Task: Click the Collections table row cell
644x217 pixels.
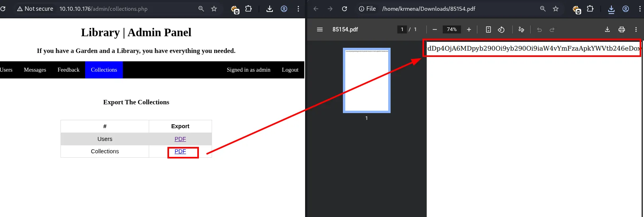Action: click(105, 151)
